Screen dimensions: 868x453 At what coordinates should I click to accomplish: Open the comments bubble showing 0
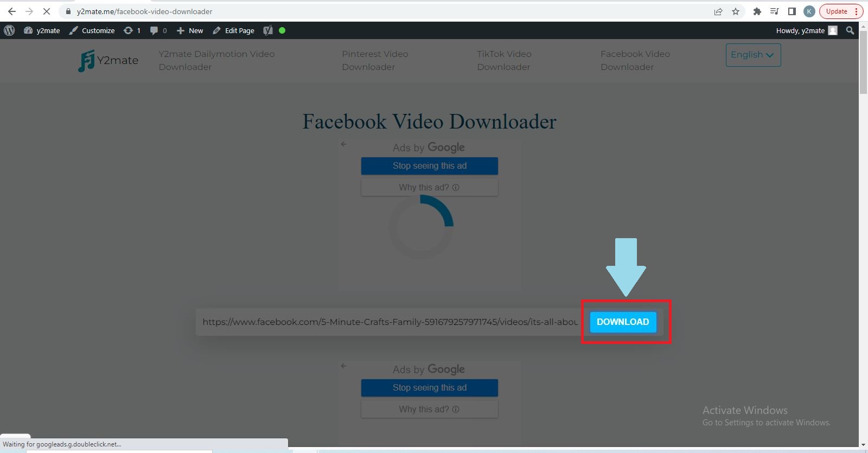(x=158, y=30)
